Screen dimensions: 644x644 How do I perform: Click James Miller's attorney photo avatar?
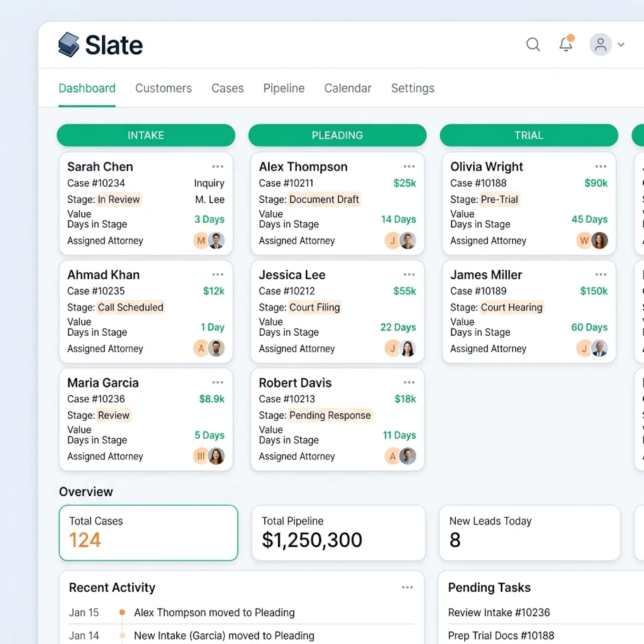pyautogui.click(x=599, y=349)
